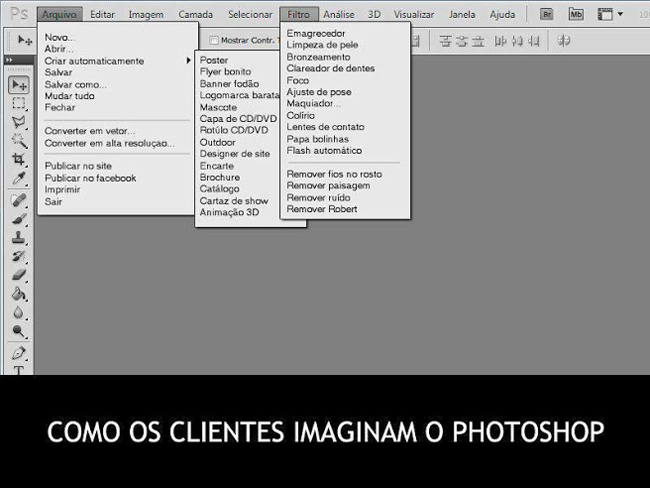Select the History Brush tool
The image size is (650, 488).
pyautogui.click(x=19, y=256)
